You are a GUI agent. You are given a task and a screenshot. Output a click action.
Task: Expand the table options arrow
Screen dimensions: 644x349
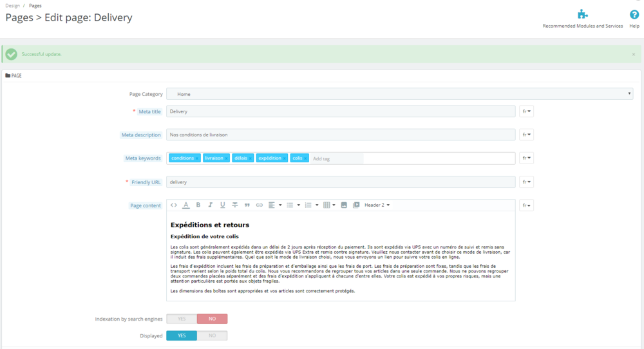(334, 205)
